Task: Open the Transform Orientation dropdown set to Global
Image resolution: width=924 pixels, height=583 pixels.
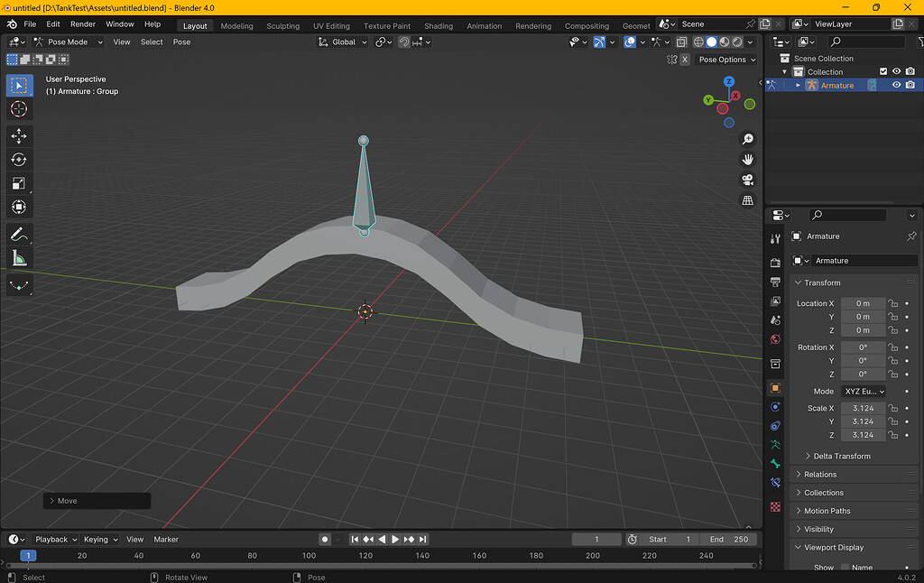Action: (x=343, y=42)
